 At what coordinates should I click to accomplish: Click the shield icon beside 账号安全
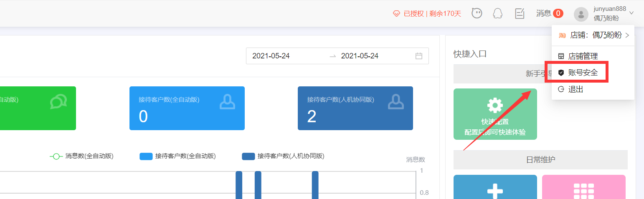point(561,73)
